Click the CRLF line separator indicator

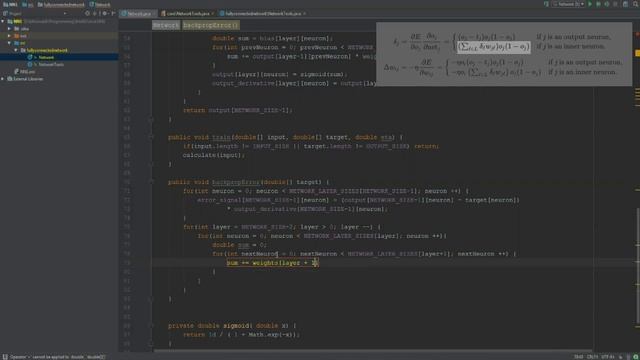pyautogui.click(x=593, y=357)
